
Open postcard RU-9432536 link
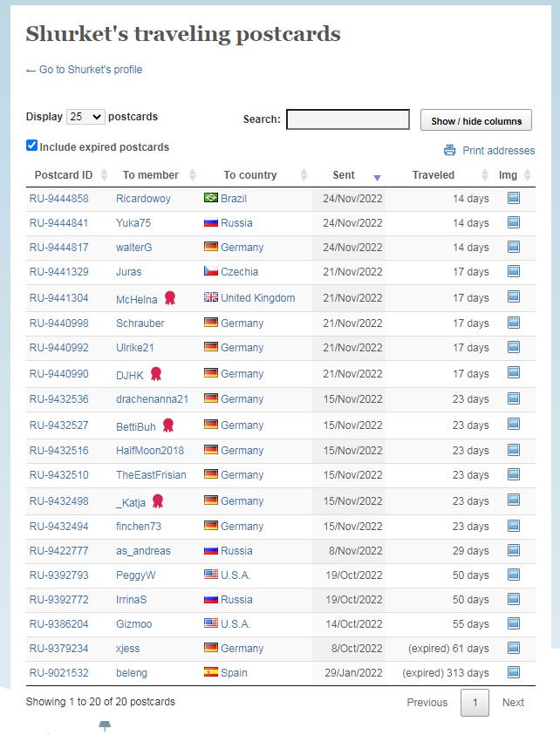[59, 399]
